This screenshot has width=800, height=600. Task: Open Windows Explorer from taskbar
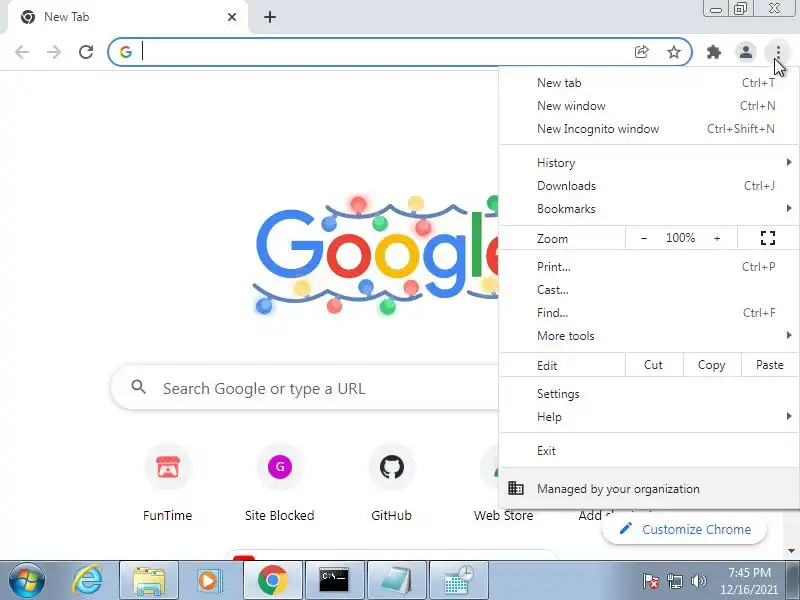(148, 581)
